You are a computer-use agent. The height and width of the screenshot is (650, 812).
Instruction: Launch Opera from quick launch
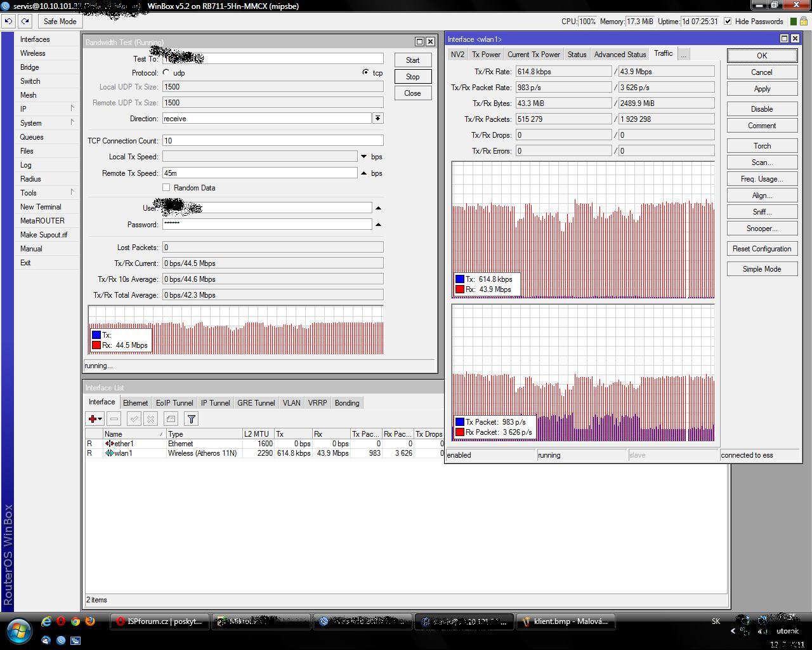point(61,621)
